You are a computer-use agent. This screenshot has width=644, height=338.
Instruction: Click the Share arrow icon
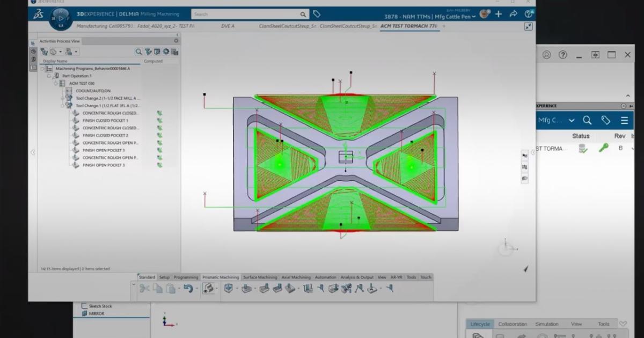tap(514, 14)
